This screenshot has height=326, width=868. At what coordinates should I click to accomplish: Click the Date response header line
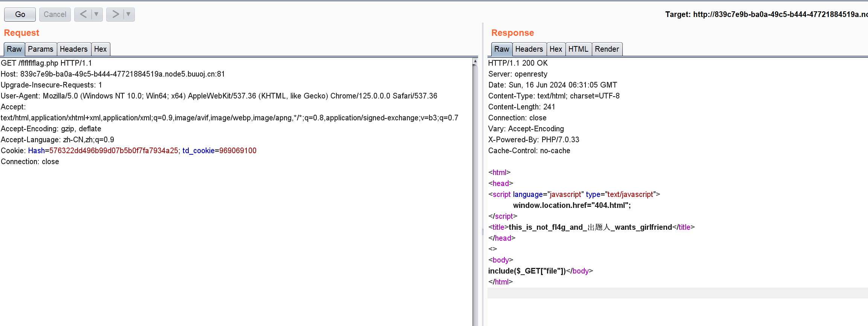click(x=553, y=85)
